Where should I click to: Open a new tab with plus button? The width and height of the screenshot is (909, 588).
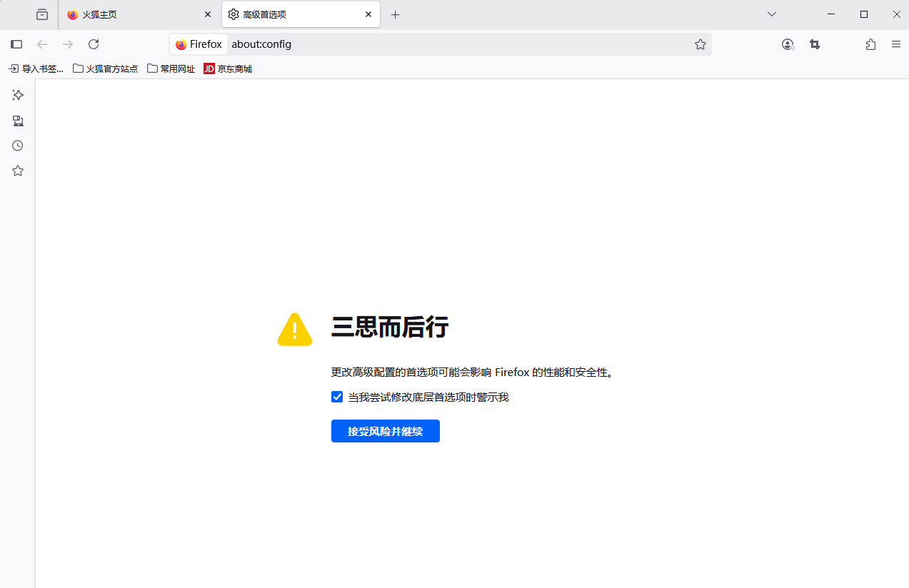396,14
